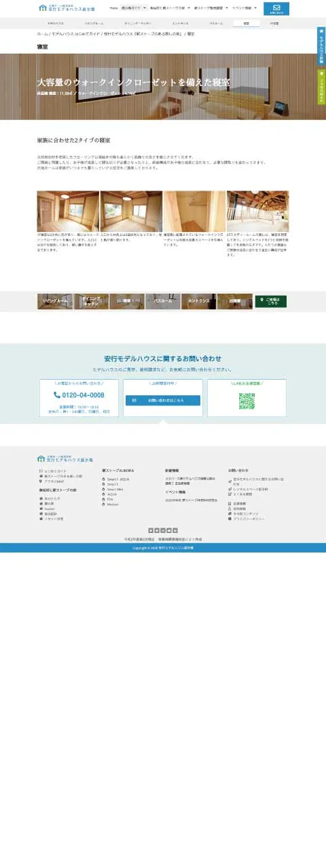The height and width of the screenshot is (868, 326).
Task: Click the green side tab with map pin
Action: coord(321,86)
